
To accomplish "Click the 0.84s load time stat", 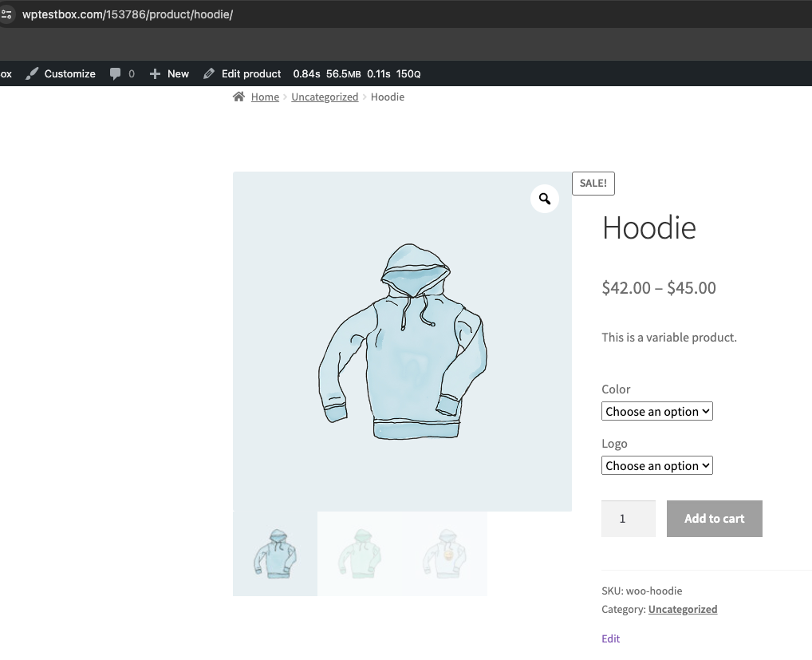I will 306,73.
